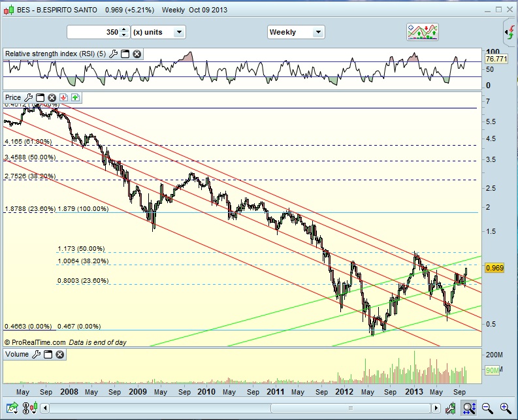The width and height of the screenshot is (518, 420).
Task: Minimize the chart window
Action: (x=488, y=10)
